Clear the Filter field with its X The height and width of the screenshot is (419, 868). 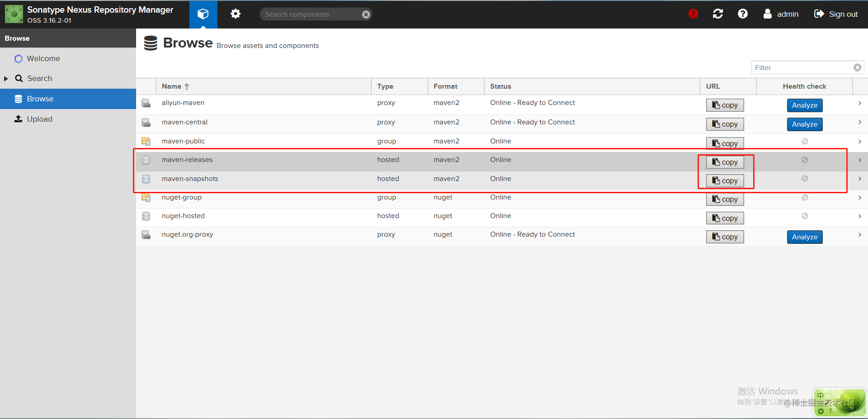[x=857, y=67]
